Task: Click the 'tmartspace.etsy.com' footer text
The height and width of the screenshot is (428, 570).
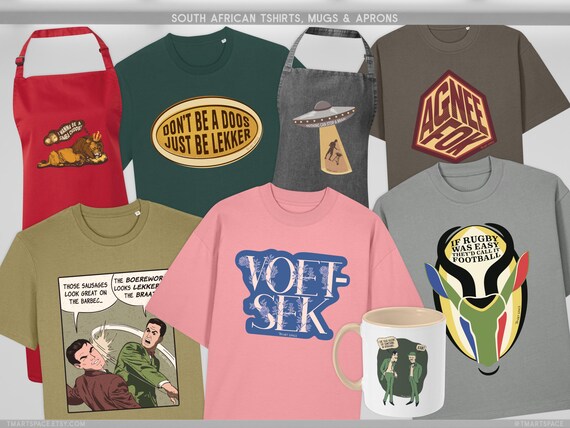Action: [46, 424]
